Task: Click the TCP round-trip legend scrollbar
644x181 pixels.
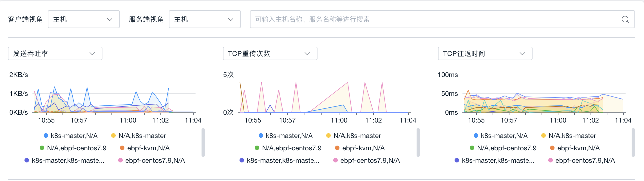Action: point(633,142)
